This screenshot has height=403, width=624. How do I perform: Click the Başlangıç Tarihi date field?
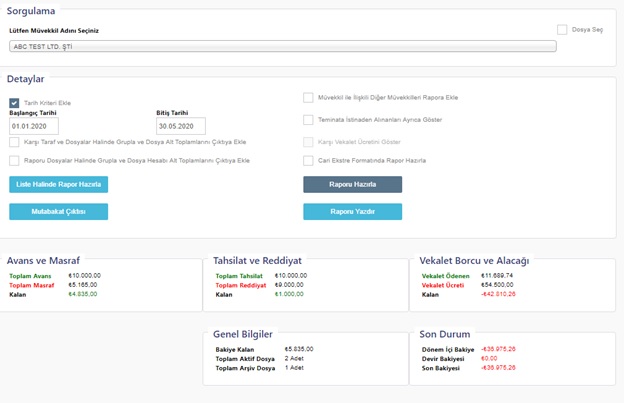pos(34,127)
